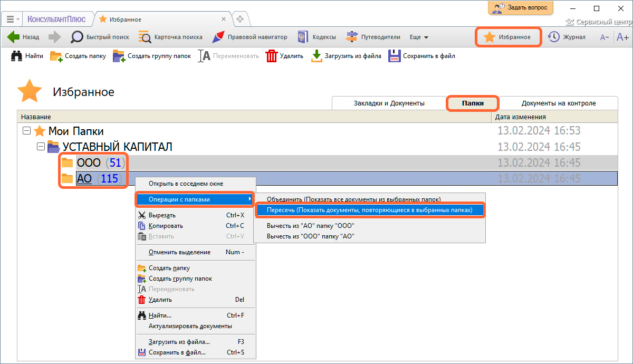Choose Удалить in the context menu

[x=195, y=300]
